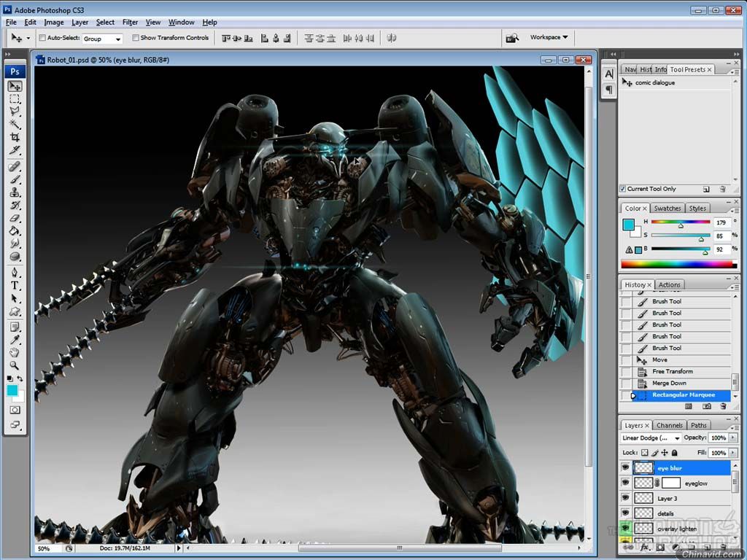
Task: Change screen mode from toolbox
Action: click(15, 425)
